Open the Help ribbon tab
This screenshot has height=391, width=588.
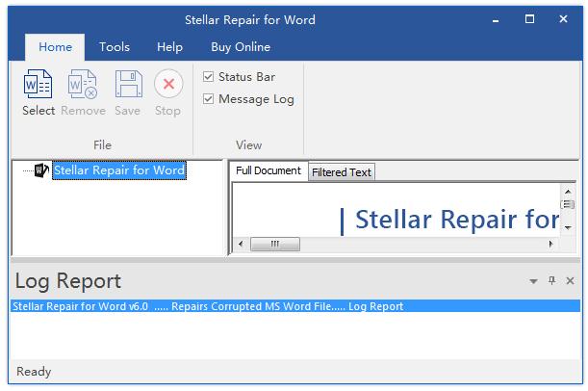170,47
